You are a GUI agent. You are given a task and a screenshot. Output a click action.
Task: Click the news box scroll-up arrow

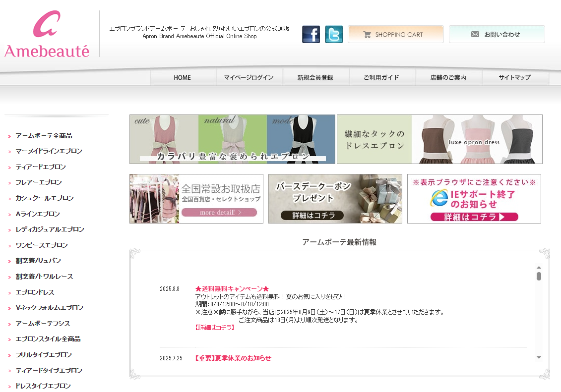[x=539, y=268]
